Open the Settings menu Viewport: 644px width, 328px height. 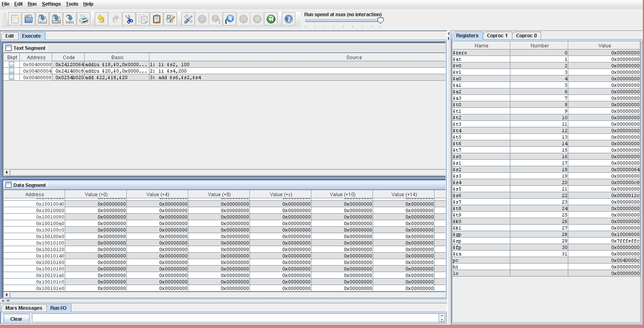point(51,4)
